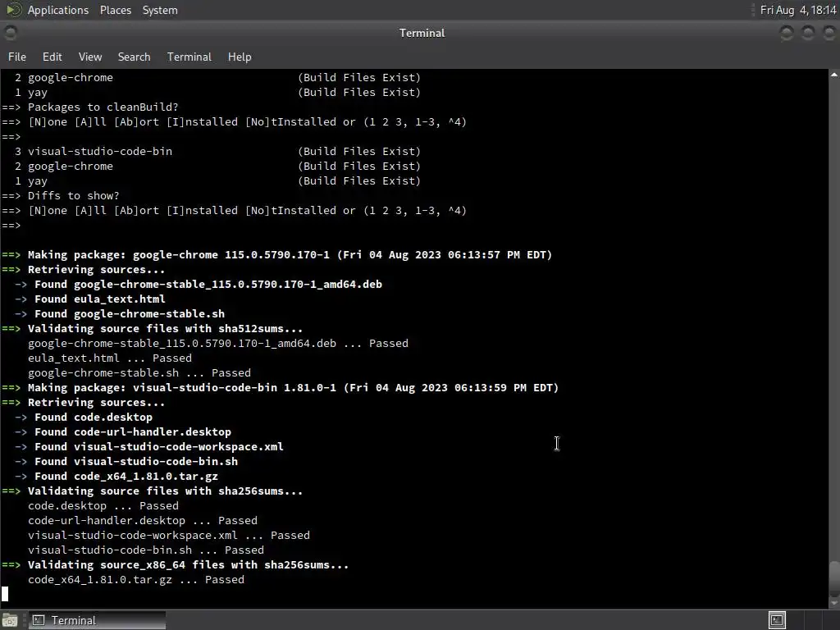Click the show desktop icon in bottom panel

[10, 620]
